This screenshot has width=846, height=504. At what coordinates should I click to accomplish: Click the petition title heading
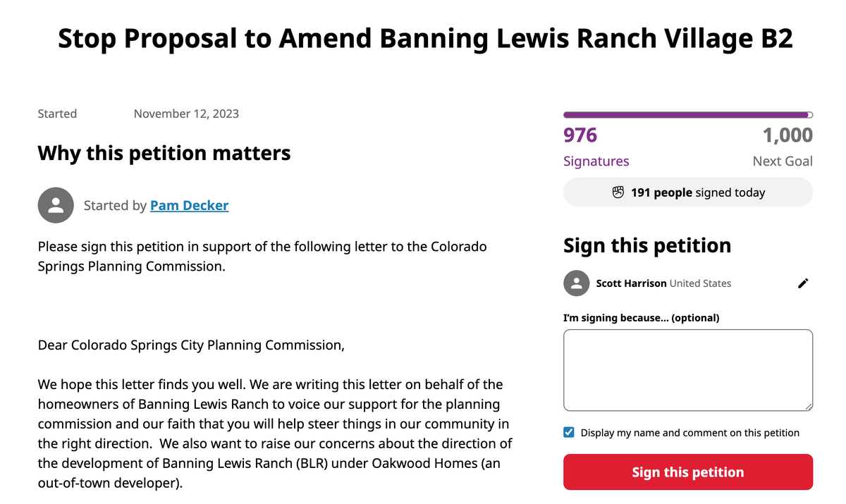tap(425, 39)
